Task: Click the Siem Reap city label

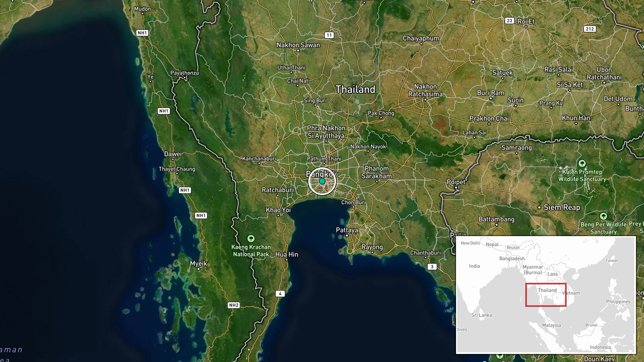Action: pos(562,207)
